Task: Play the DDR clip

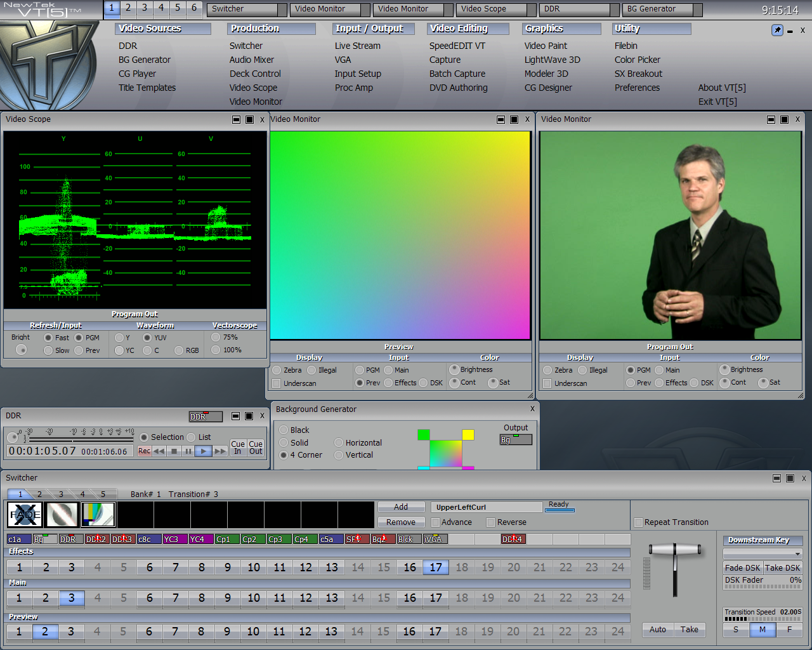Action: click(204, 451)
